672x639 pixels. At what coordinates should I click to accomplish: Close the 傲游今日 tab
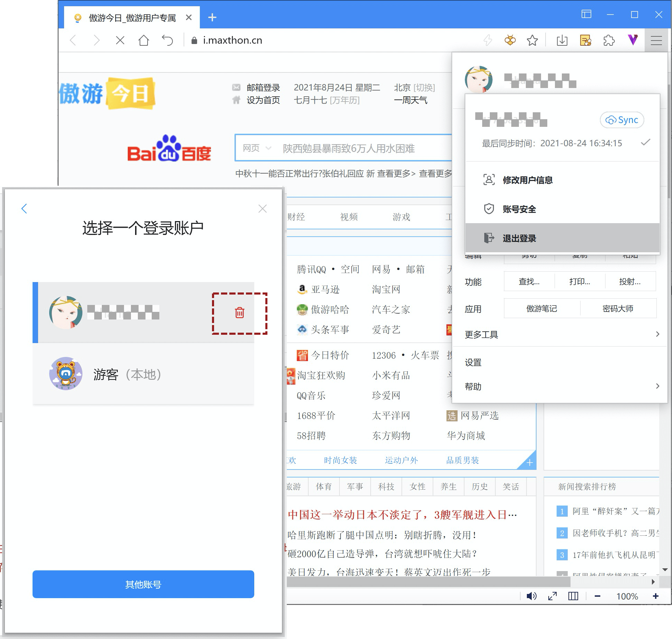(189, 17)
